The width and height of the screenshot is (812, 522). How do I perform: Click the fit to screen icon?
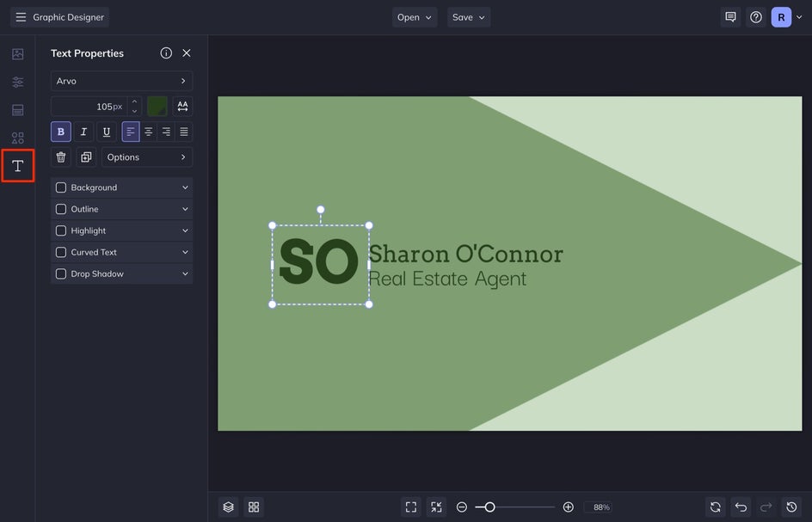point(411,507)
